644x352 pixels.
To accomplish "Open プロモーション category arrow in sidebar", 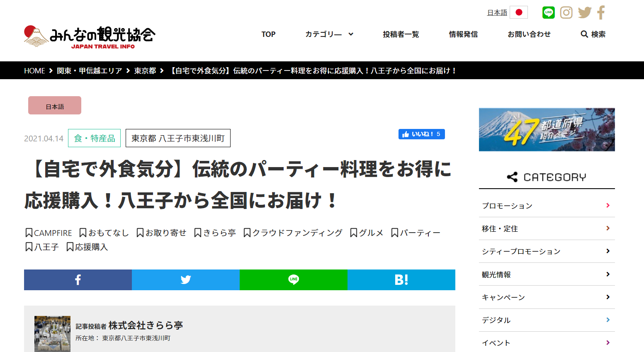I will 608,206.
